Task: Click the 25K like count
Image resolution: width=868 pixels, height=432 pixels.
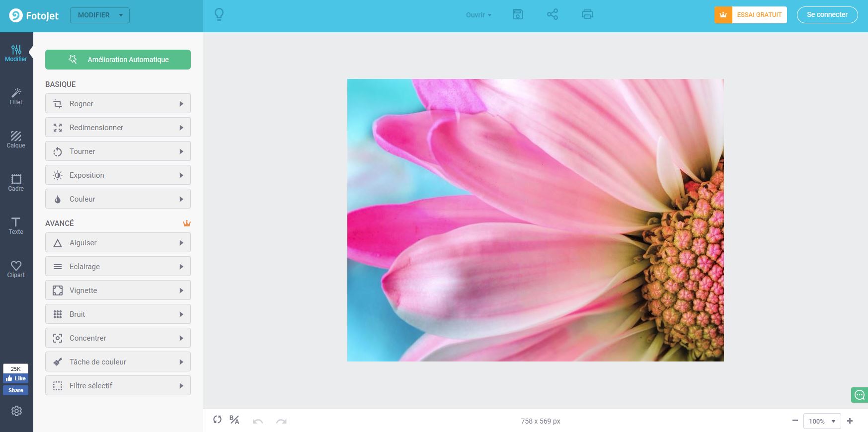Action: coord(16,369)
